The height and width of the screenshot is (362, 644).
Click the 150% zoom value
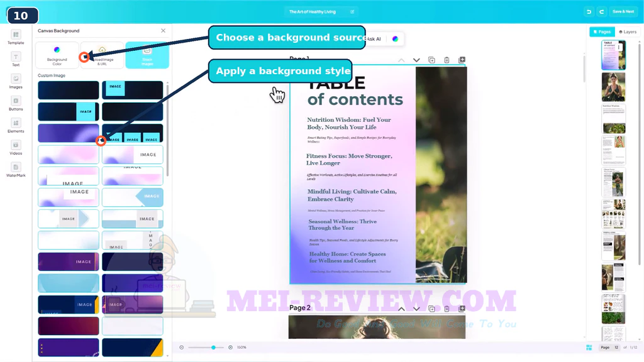[241, 347]
